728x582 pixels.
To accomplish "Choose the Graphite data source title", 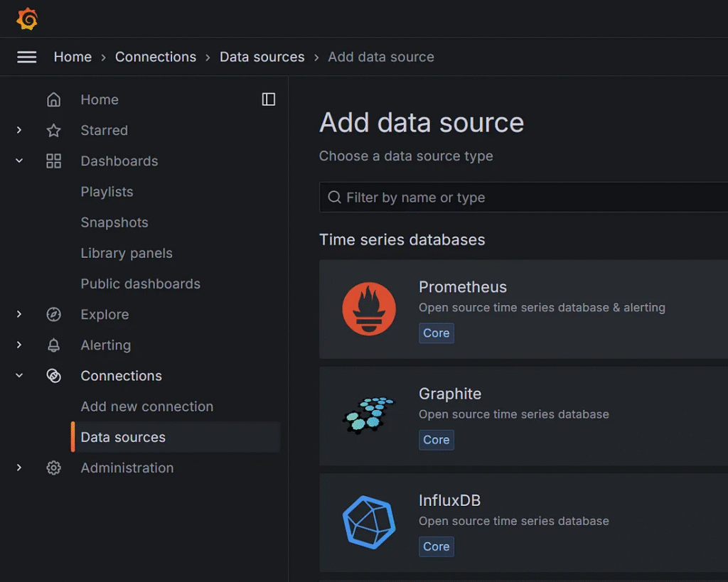I will [x=449, y=394].
